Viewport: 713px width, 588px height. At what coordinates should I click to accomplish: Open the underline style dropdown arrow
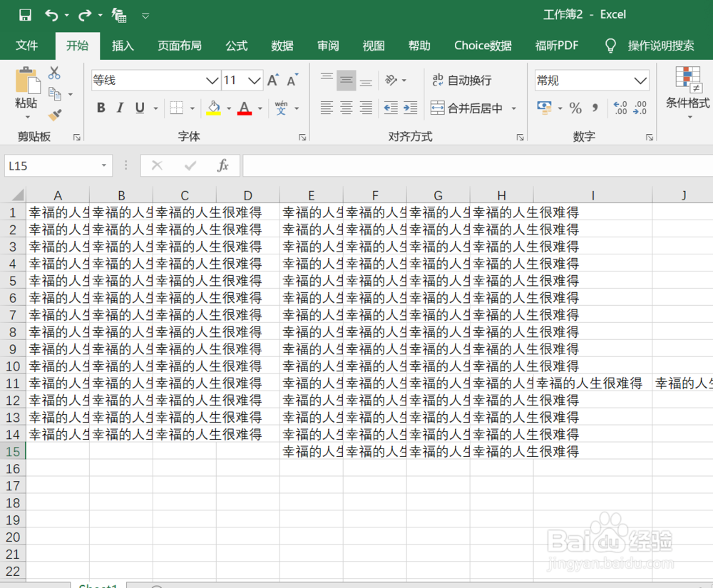155,108
